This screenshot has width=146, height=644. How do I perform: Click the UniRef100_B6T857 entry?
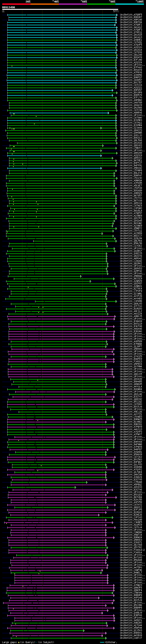click(131, 196)
